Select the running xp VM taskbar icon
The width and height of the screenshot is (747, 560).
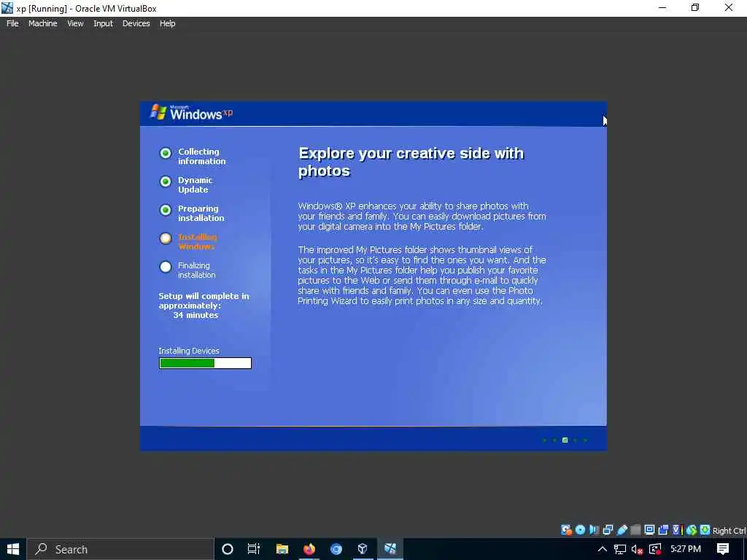pyautogui.click(x=390, y=549)
